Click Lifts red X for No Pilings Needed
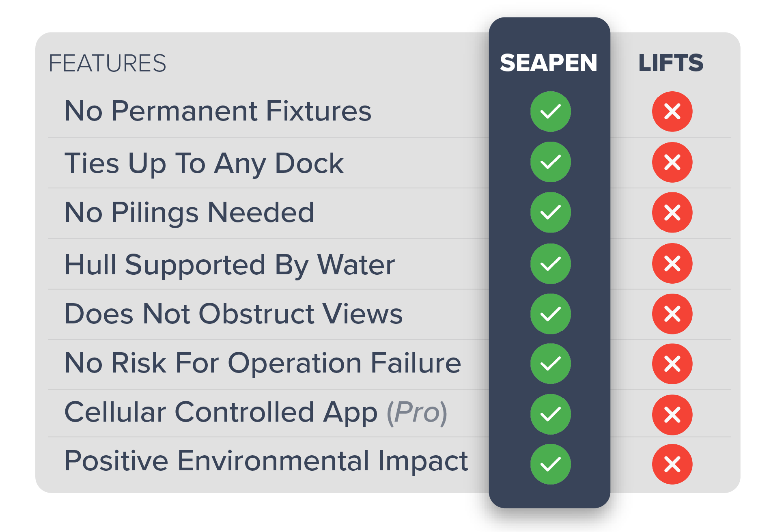Screen dimensions: 784x532 tap(672, 212)
